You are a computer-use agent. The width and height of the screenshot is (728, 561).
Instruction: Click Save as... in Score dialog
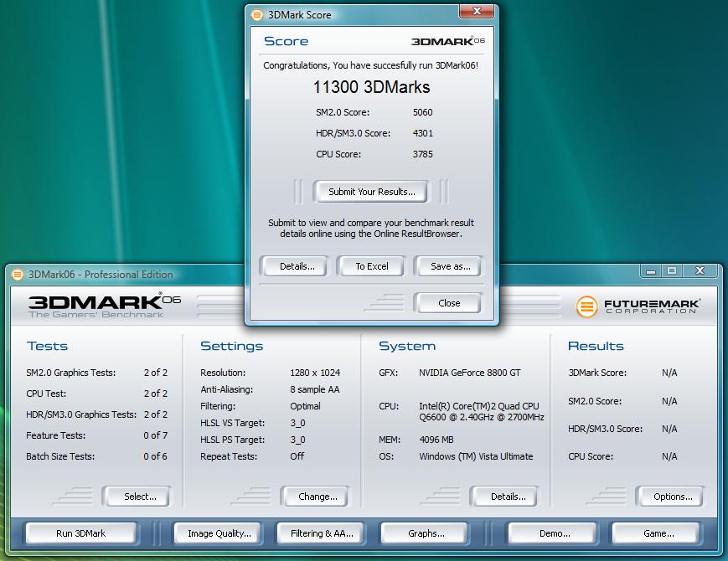[450, 266]
